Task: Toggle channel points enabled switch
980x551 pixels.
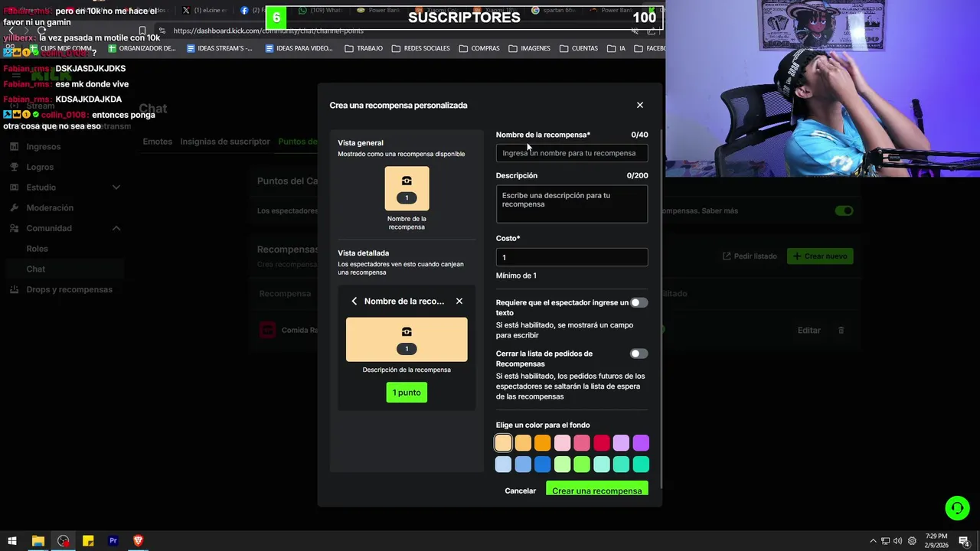Action: tap(844, 211)
